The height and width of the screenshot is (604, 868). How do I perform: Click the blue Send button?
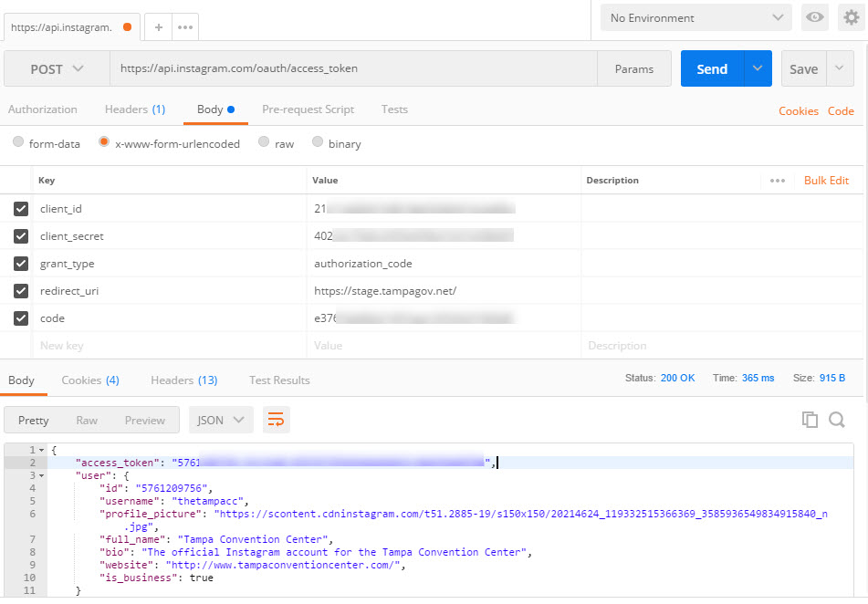(x=712, y=68)
